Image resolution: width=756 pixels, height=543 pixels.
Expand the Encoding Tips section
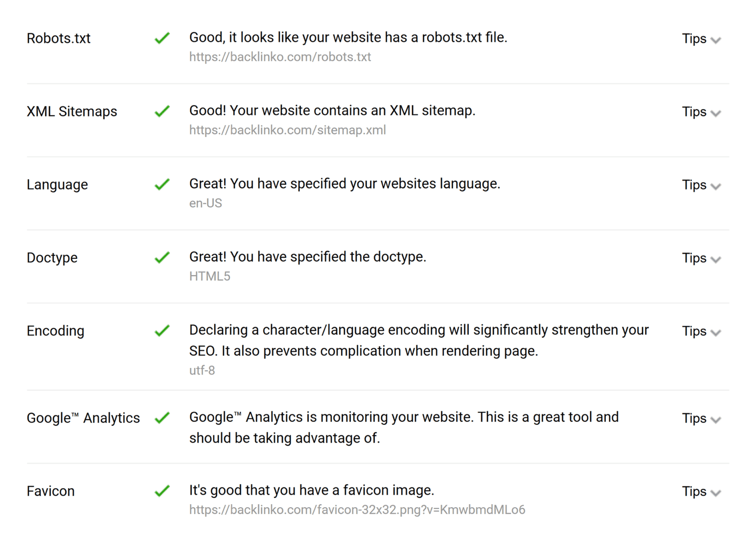tap(701, 331)
